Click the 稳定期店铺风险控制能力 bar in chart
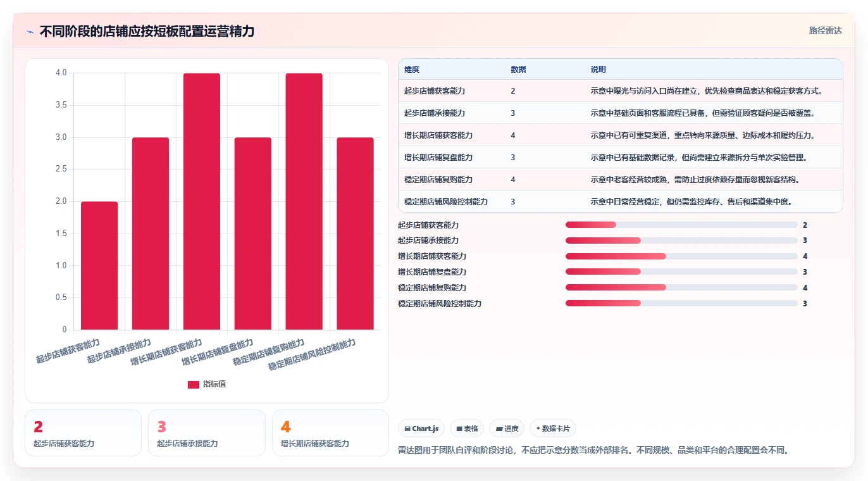The height and width of the screenshot is (481, 868). 356,234
